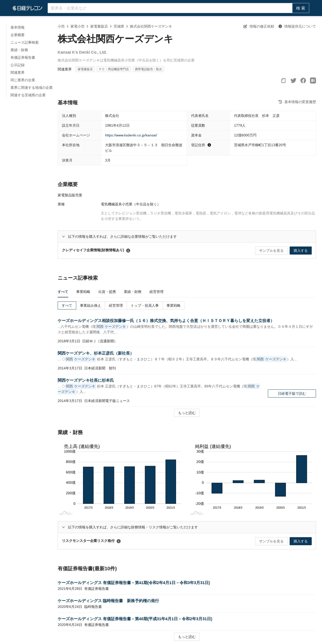Click the 検索 button

tap(301, 8)
